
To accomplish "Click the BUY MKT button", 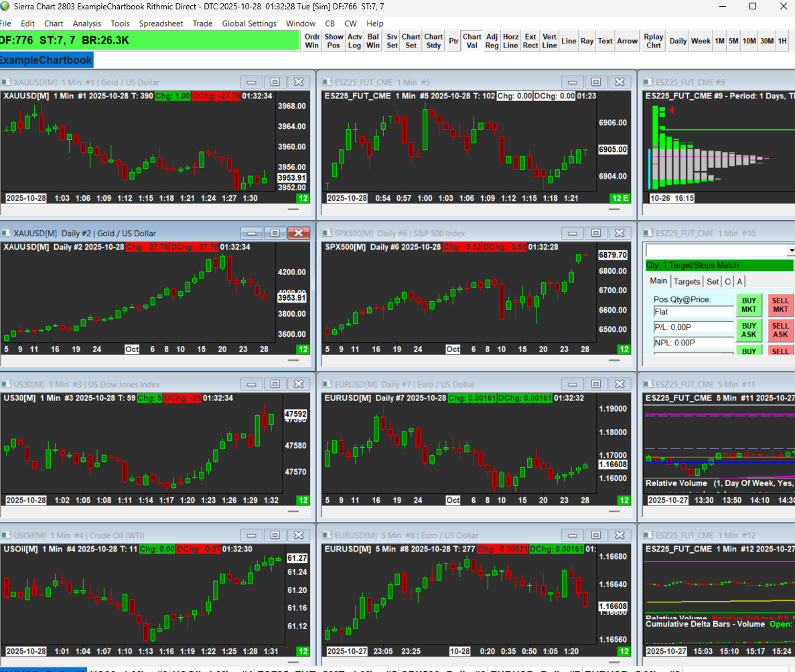I will [749, 305].
